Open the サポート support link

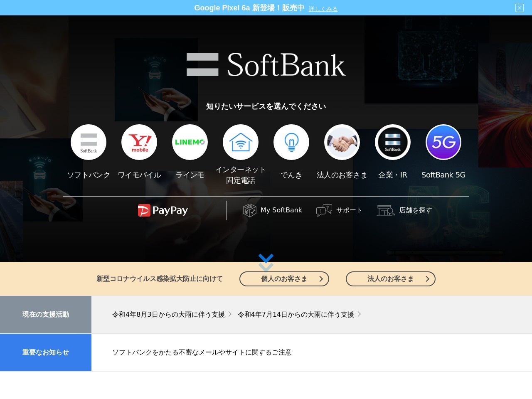(x=339, y=210)
